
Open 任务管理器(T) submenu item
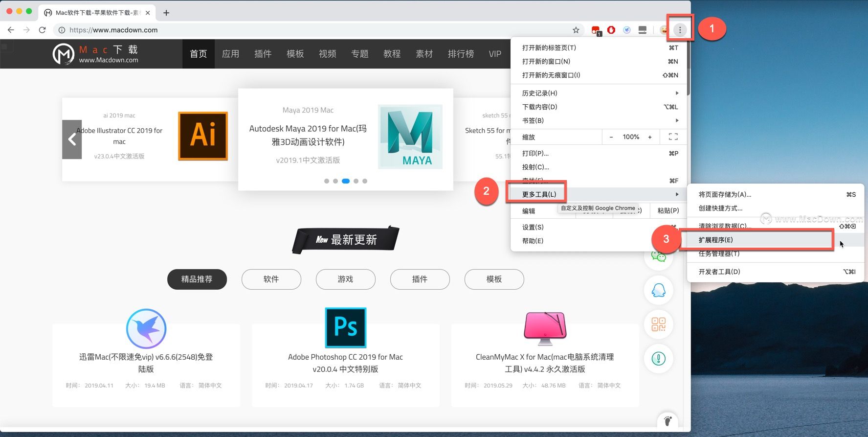776,253
